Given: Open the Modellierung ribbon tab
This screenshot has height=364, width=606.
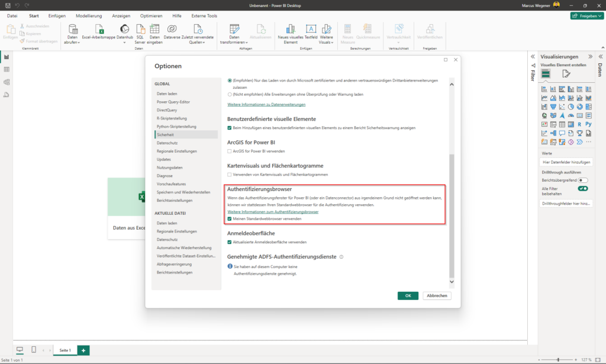Looking at the screenshot, I should pyautogui.click(x=89, y=16).
